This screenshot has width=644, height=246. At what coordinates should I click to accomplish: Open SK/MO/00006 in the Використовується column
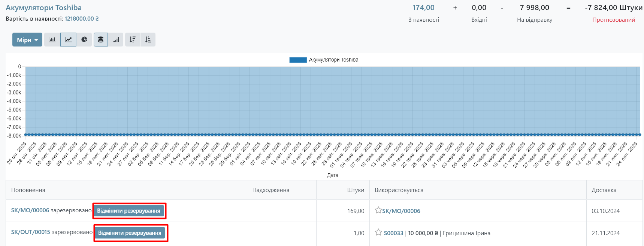click(x=401, y=211)
